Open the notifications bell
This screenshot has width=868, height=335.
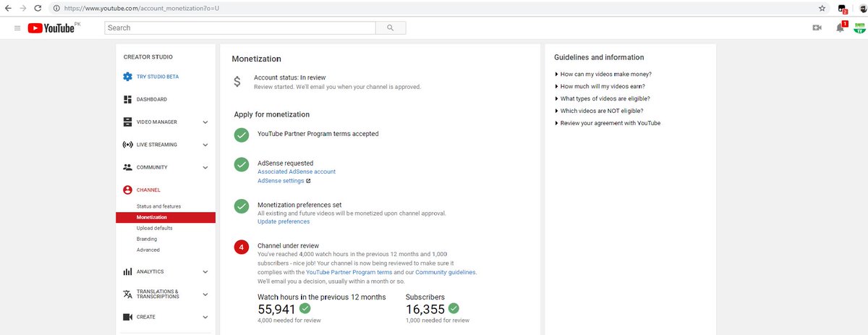click(840, 27)
